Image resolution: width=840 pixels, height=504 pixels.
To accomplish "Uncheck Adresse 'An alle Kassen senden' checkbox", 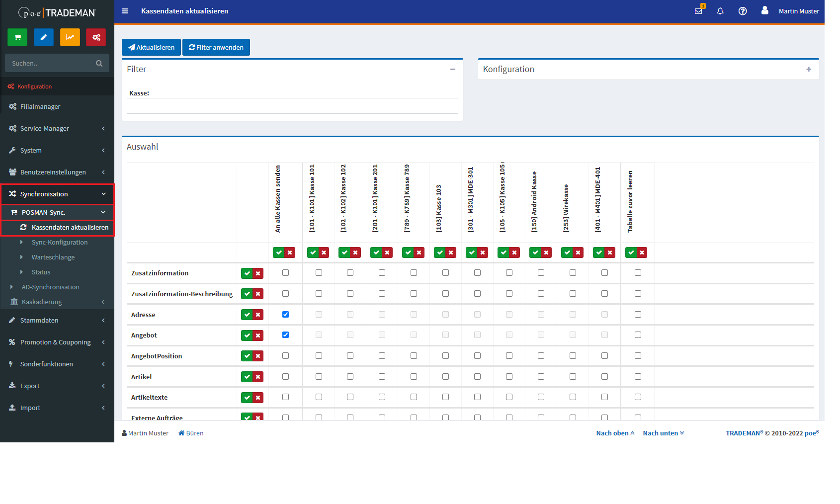I will (x=285, y=314).
